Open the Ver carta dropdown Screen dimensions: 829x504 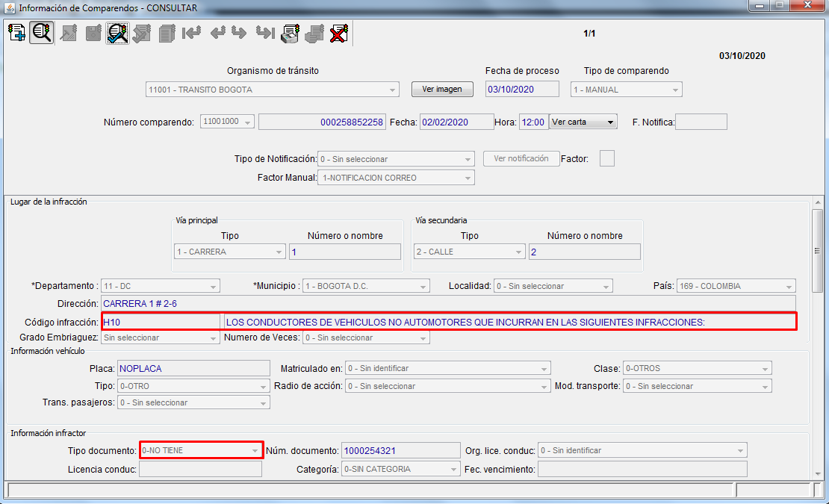[583, 122]
